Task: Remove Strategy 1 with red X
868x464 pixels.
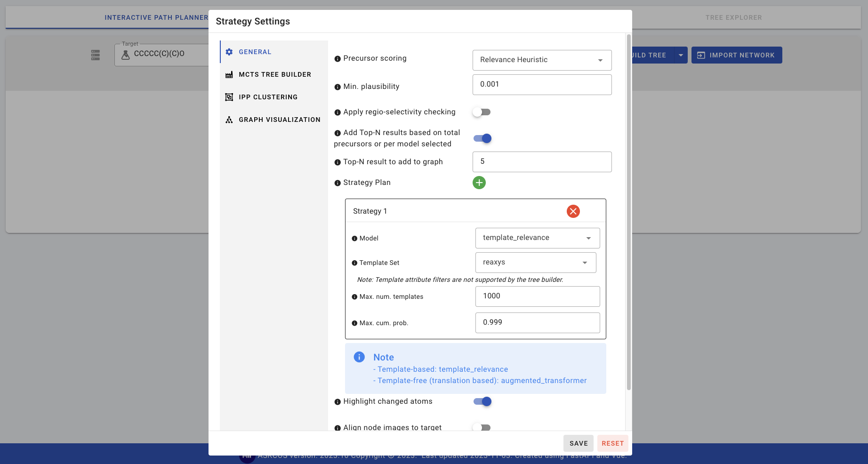Action: click(573, 211)
